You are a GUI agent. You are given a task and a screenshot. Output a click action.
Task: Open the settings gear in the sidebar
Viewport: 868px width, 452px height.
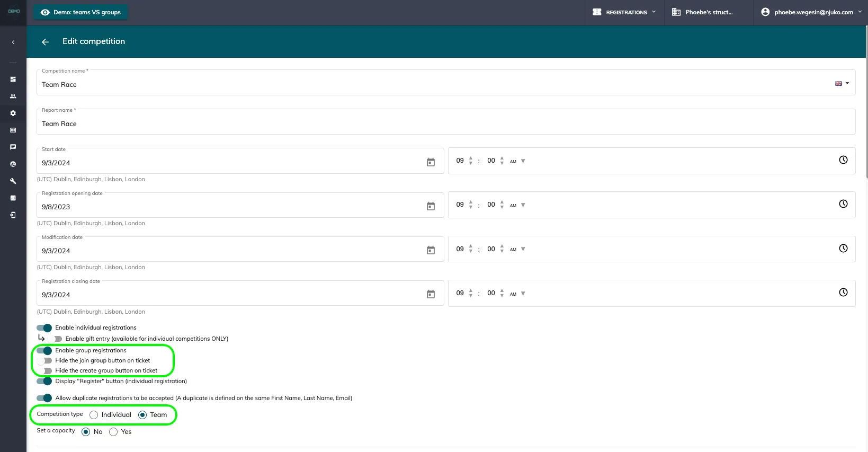[13, 113]
